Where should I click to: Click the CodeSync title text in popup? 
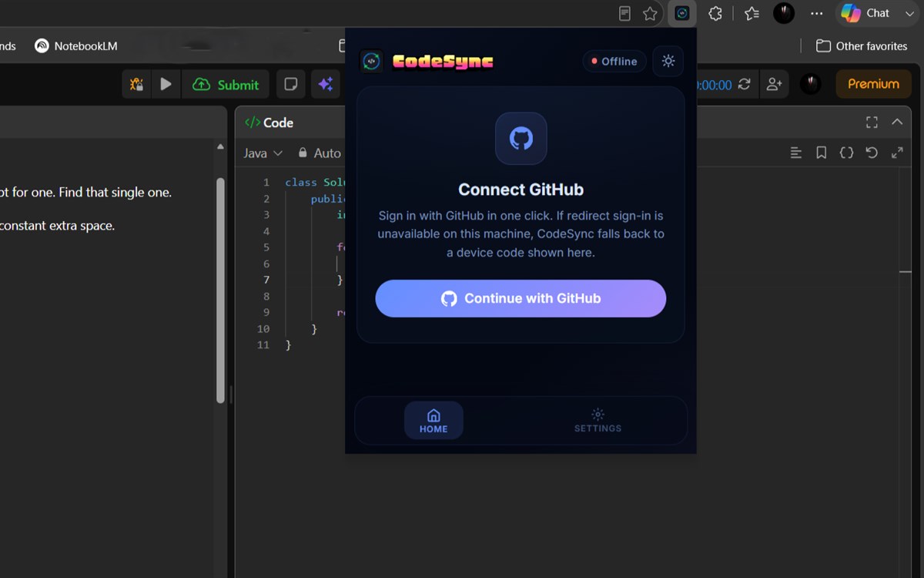(443, 62)
